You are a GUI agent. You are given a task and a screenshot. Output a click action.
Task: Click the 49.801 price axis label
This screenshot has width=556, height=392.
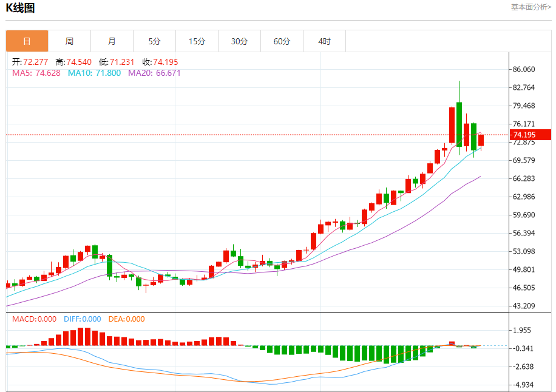(x=524, y=269)
